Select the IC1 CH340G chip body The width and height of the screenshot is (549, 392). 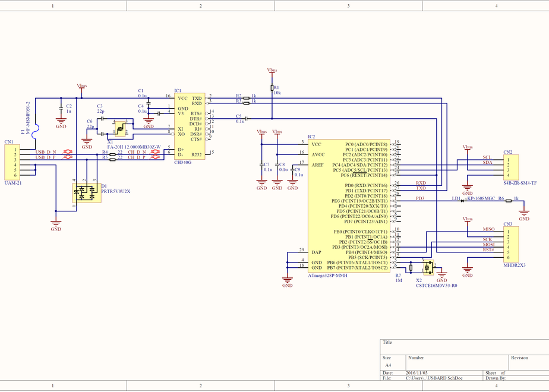pyautogui.click(x=190, y=127)
